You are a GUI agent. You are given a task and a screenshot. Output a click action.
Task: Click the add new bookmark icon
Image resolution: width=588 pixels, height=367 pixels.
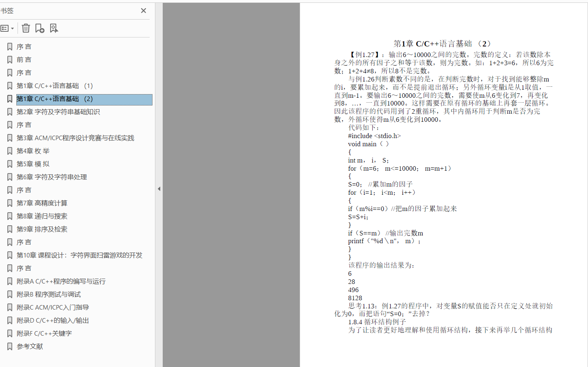(39, 28)
